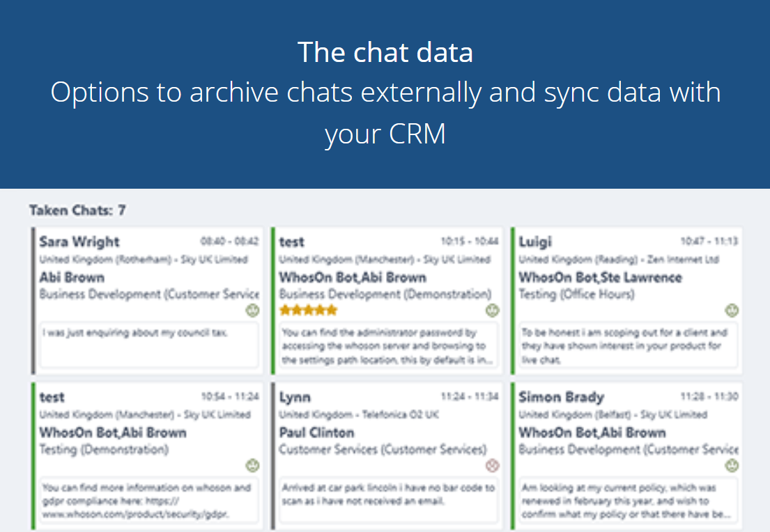This screenshot has width=770, height=532.
Task: Select the Luigi chat name
Action: [535, 242]
